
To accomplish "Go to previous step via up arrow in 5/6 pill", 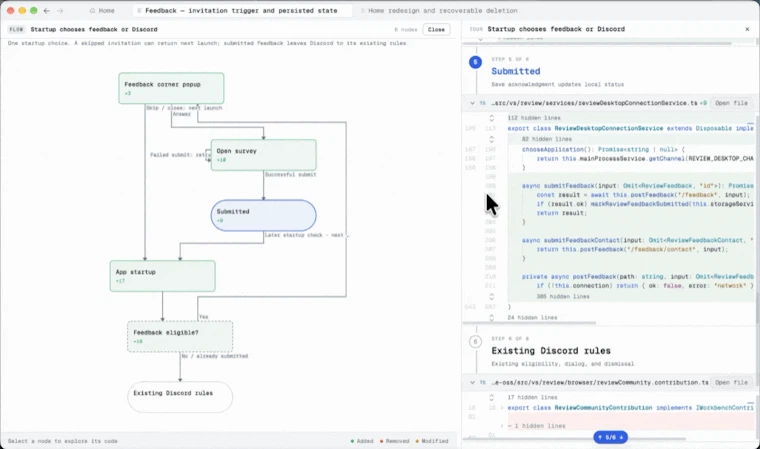I will (x=600, y=437).
